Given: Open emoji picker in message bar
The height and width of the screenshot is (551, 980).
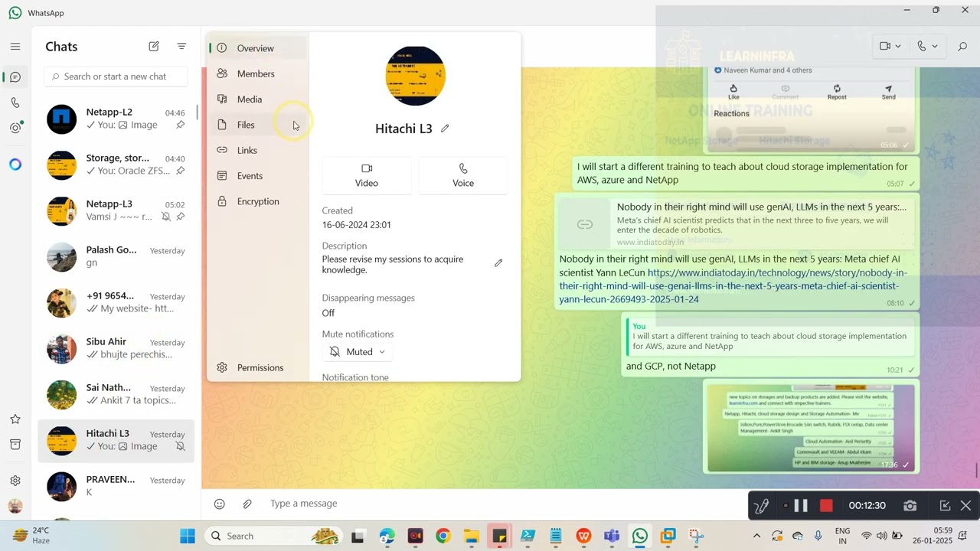Looking at the screenshot, I should [x=220, y=504].
